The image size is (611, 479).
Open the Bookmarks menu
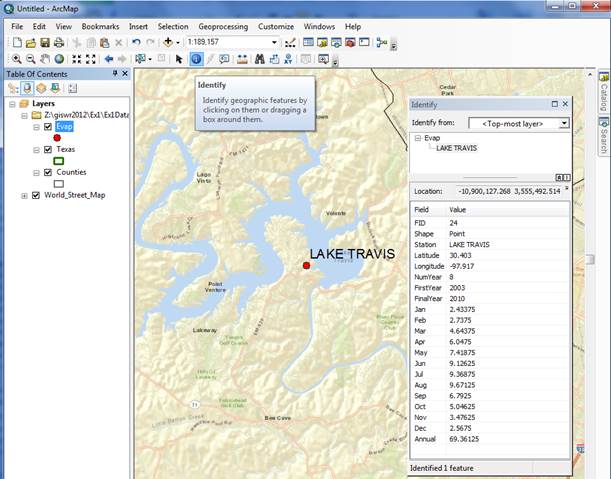100,25
